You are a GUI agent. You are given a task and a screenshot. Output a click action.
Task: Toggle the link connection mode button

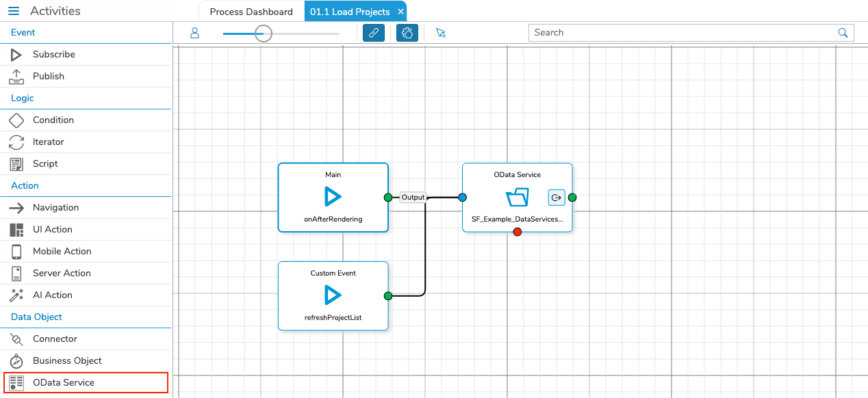(374, 33)
